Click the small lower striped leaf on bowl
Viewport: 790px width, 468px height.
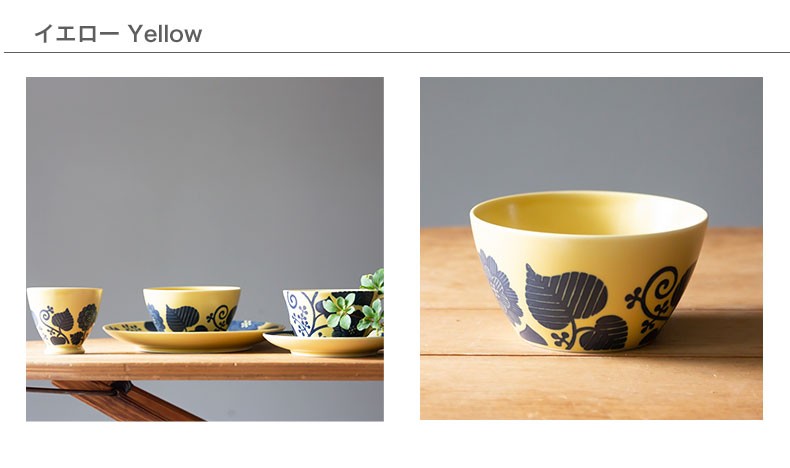click(604, 333)
